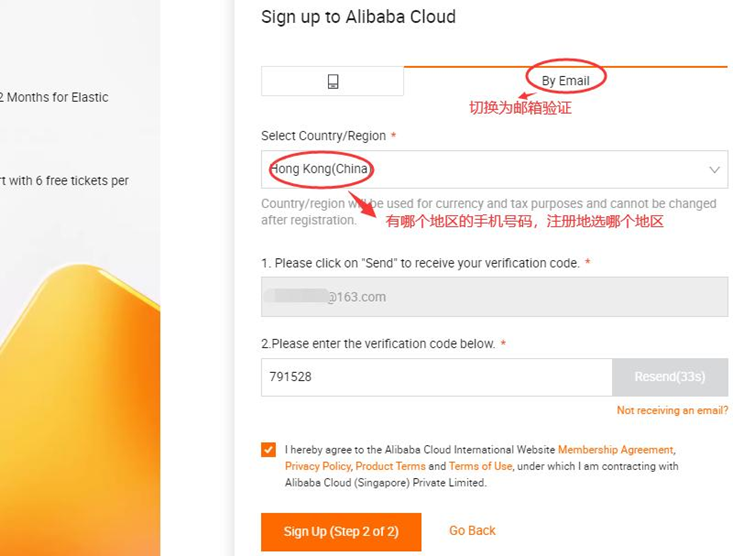Image resolution: width=733 pixels, height=556 pixels.
Task: View the Product Terms link
Action: (x=390, y=466)
